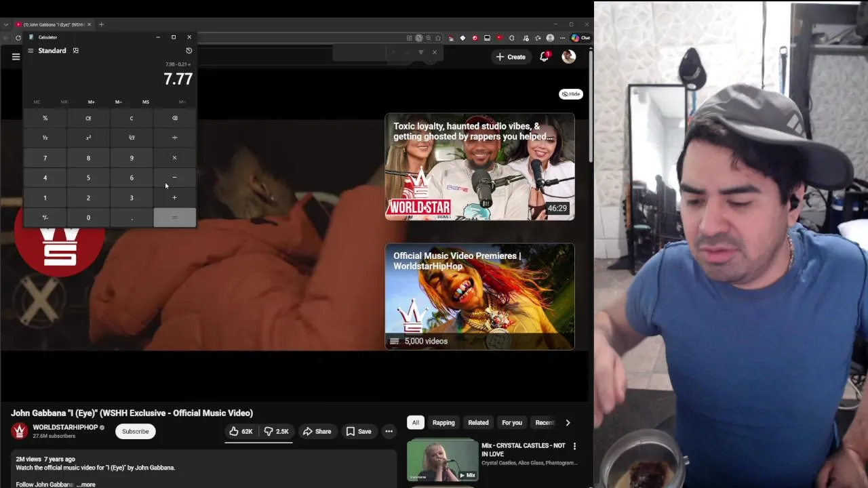The image size is (868, 488).
Task: Click the number 7 key
Action: pos(45,158)
